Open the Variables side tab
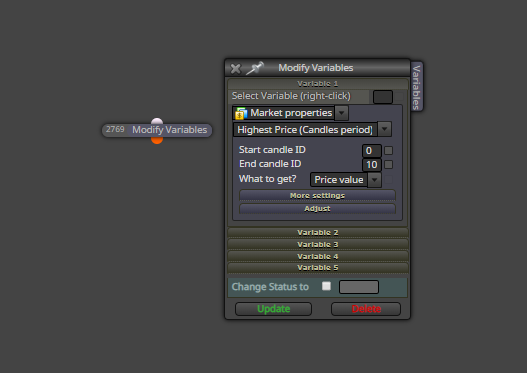This screenshot has width=527, height=373. 416,87
